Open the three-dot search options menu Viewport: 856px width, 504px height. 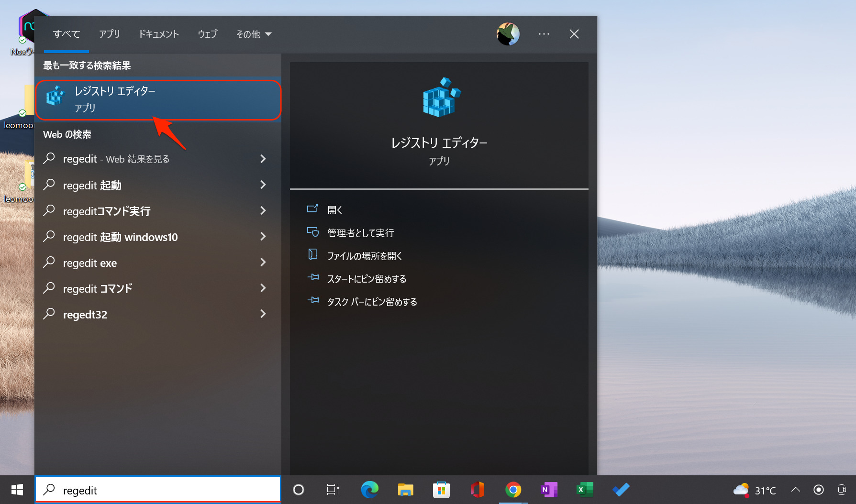[x=544, y=34]
